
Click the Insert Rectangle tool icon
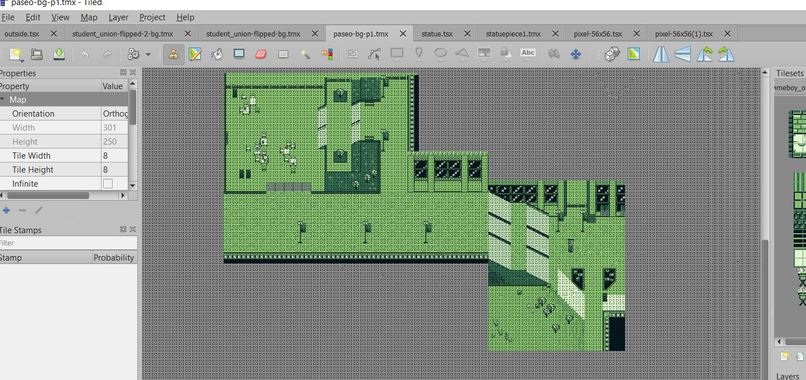coord(397,53)
